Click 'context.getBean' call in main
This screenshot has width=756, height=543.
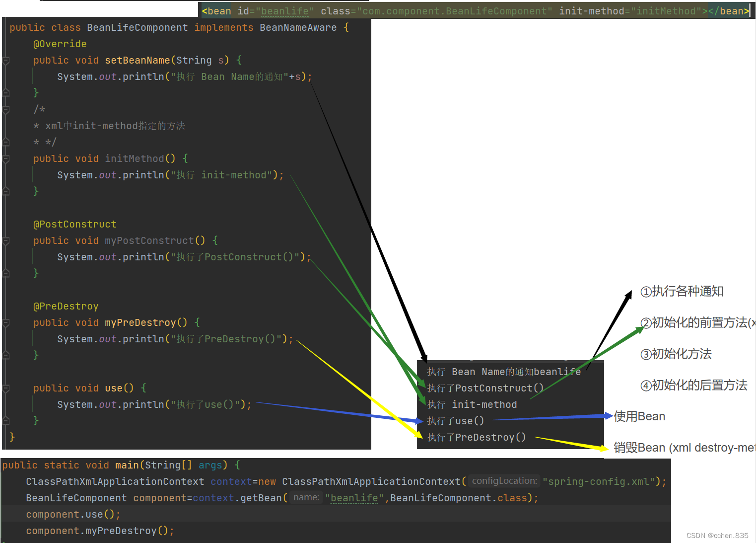pyautogui.click(x=237, y=498)
